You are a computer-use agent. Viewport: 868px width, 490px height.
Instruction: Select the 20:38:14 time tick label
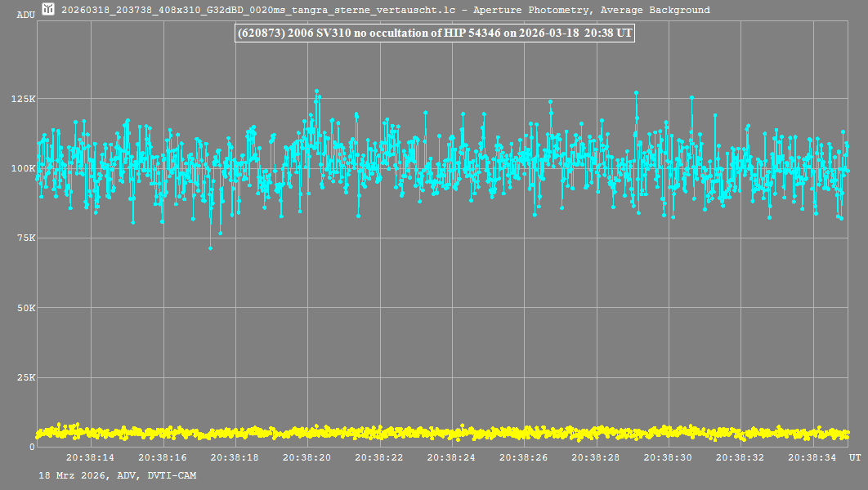click(x=90, y=458)
